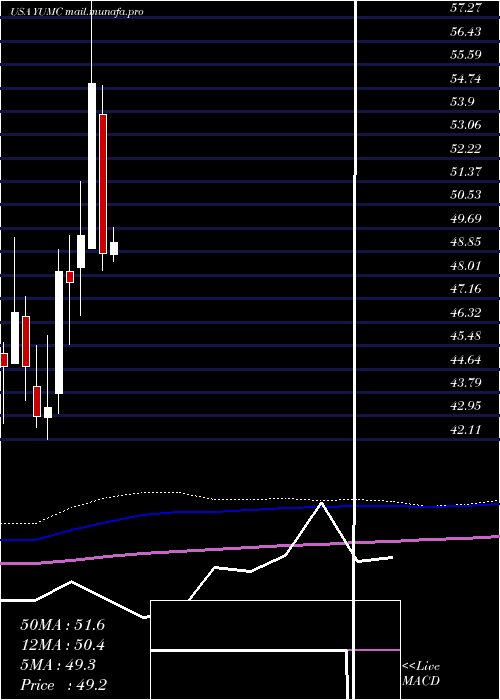Image resolution: width=500 pixels, height=700 pixels.
Task: Click the USA YUMC mail.munafa.pro title
Action: click(77, 12)
